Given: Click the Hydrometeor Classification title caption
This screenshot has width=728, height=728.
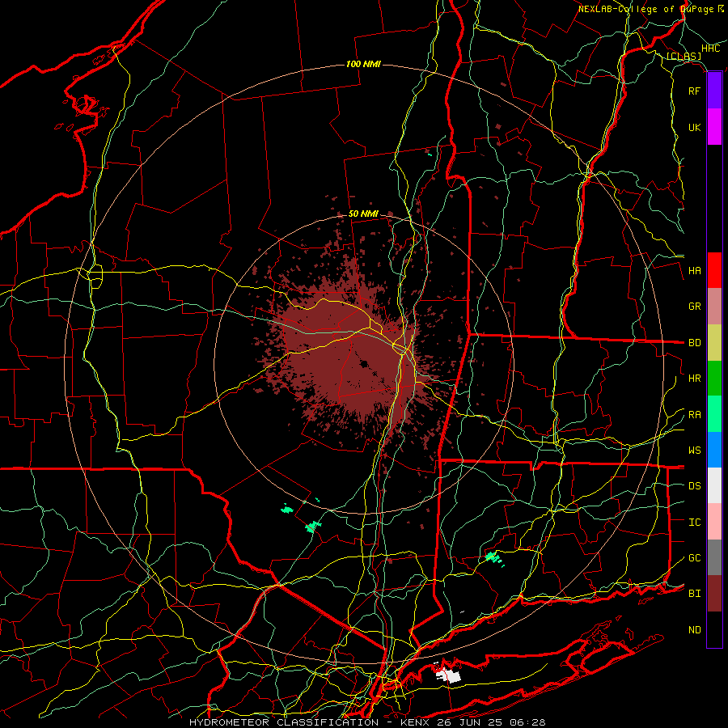Looking at the screenshot, I should 367,722.
